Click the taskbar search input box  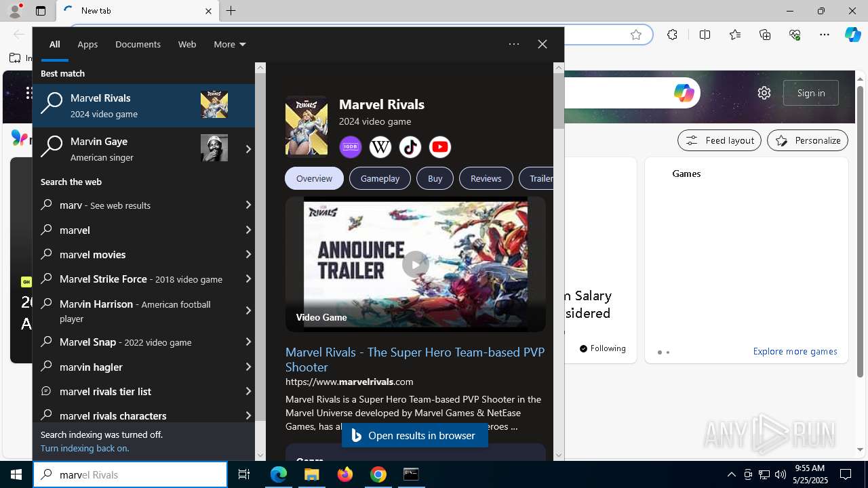pos(130,474)
